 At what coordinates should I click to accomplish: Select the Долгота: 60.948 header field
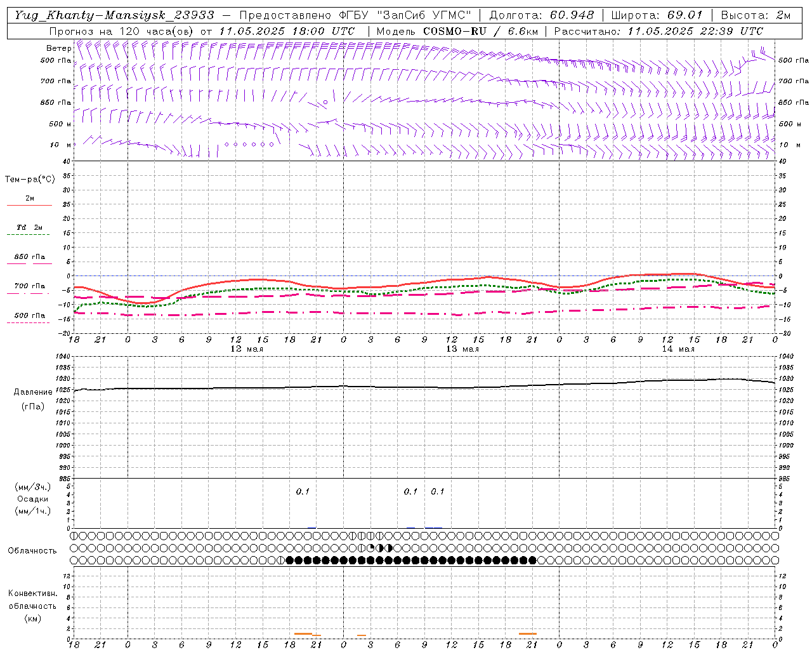tap(542, 15)
